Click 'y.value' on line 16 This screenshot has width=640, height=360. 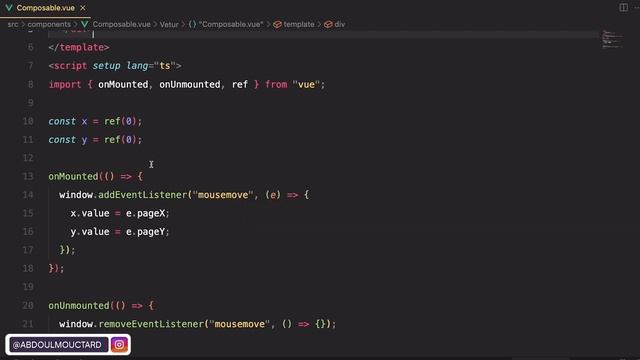[x=90, y=232]
